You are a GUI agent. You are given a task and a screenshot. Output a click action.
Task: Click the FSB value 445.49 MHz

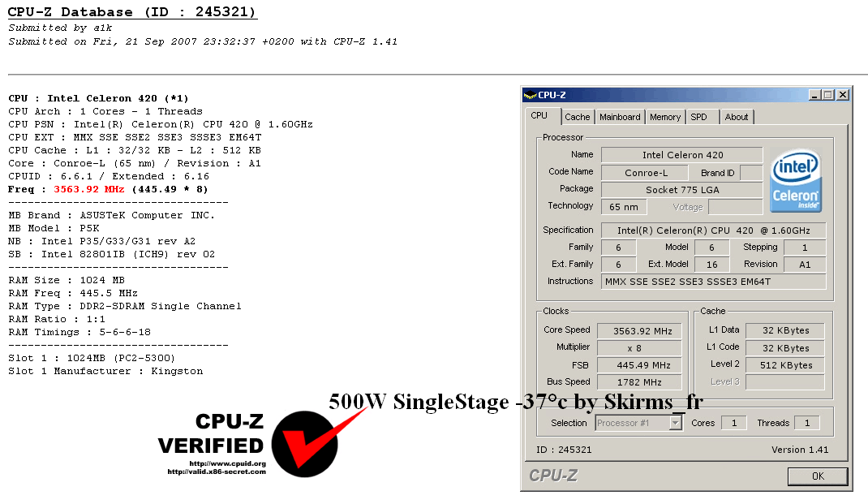click(639, 365)
